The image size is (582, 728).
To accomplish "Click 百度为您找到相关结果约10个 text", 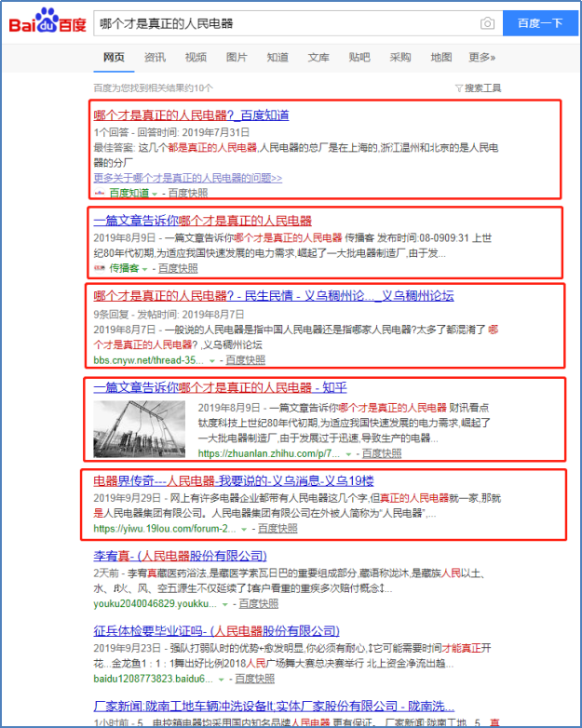I will [x=154, y=88].
